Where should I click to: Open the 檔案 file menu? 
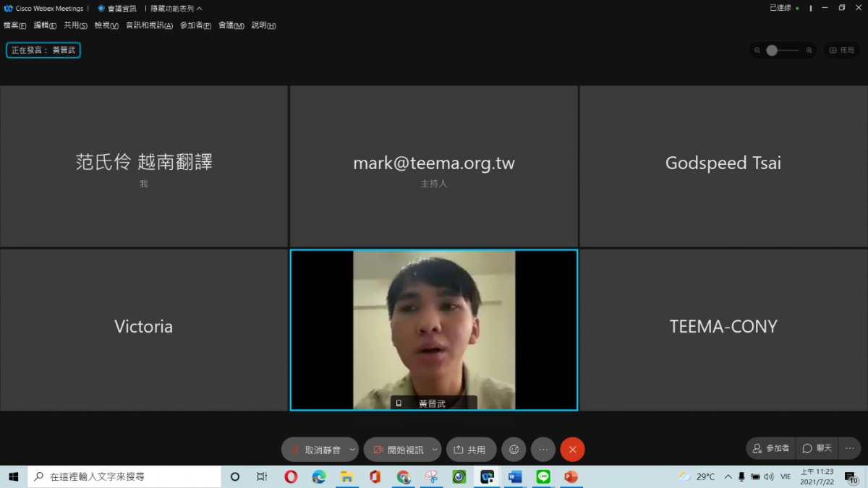point(14,25)
